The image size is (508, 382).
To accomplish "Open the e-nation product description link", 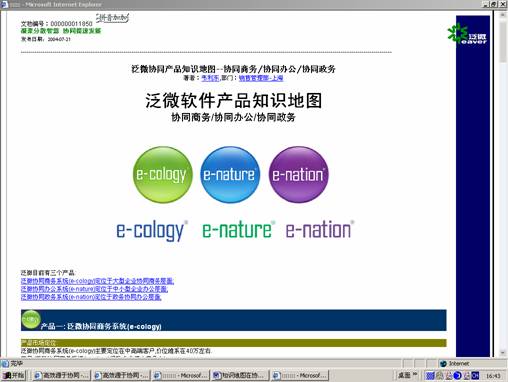I will click(91, 297).
